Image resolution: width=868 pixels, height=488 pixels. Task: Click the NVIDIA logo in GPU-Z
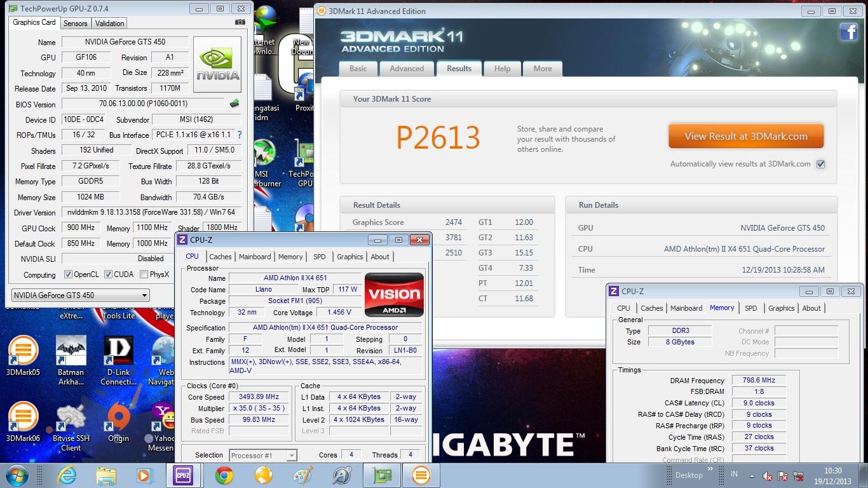click(217, 65)
